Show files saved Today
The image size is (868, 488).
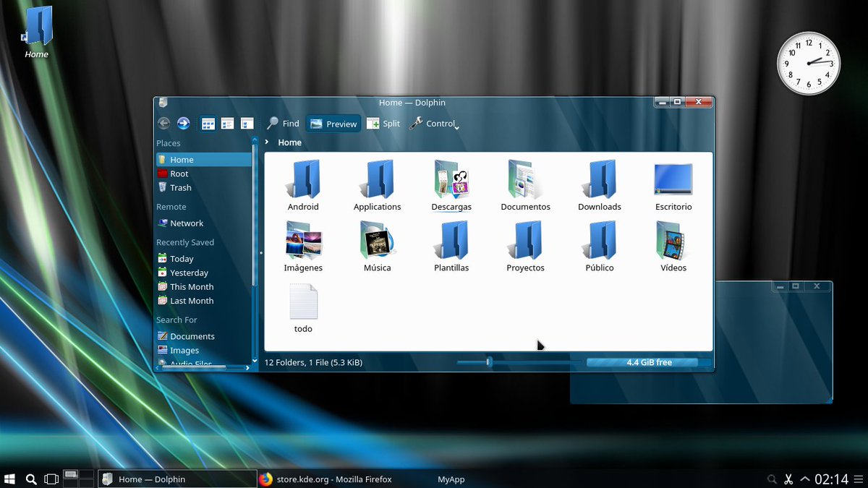[x=203, y=259]
